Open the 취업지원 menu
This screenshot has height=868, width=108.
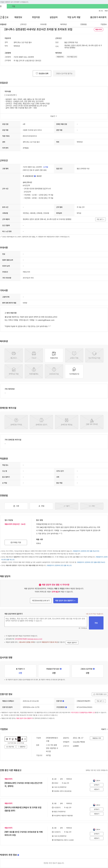36,17
